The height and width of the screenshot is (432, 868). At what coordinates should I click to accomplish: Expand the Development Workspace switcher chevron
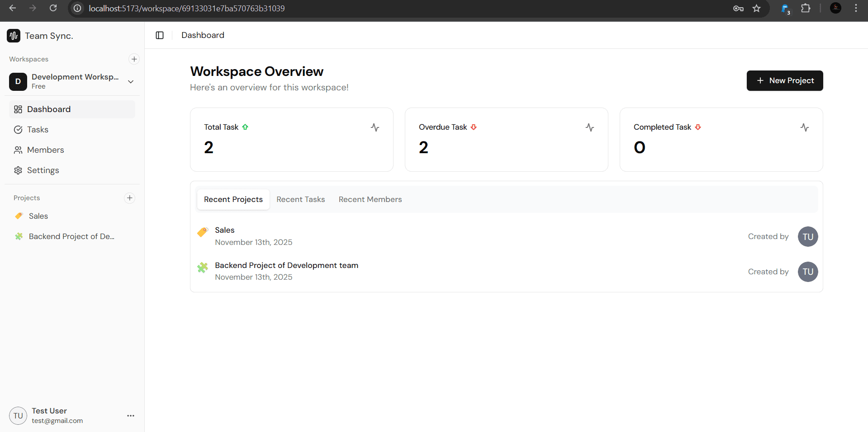[x=131, y=82]
